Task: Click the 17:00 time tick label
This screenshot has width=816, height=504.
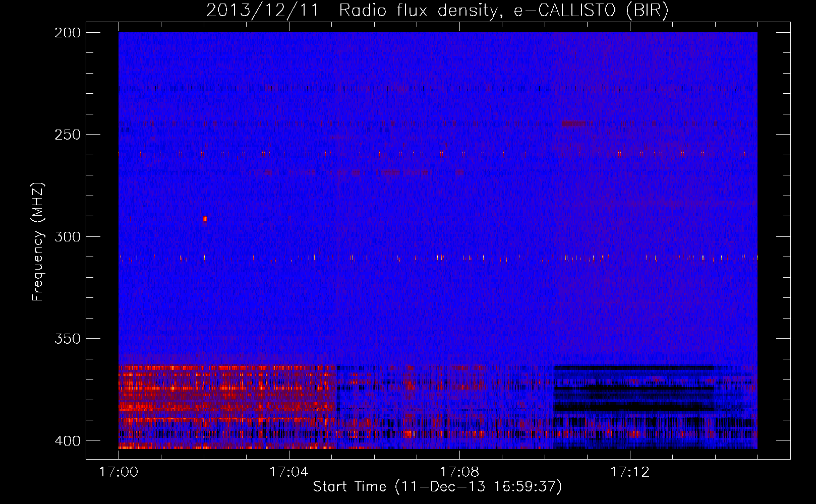Action: coord(119,472)
